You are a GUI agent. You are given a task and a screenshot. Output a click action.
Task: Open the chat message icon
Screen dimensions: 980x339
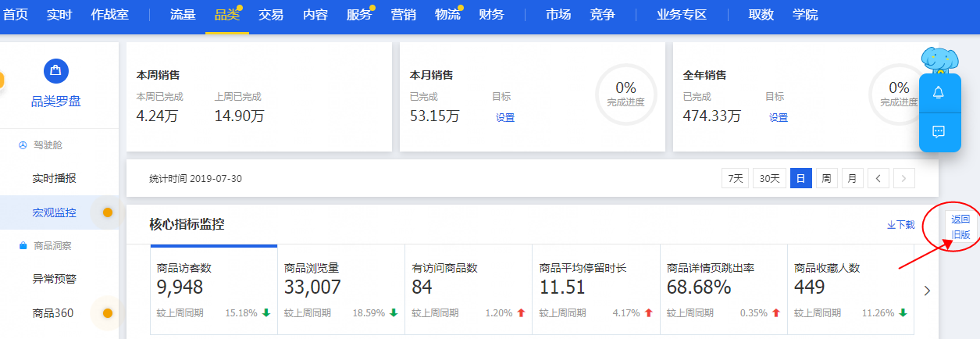[939, 131]
